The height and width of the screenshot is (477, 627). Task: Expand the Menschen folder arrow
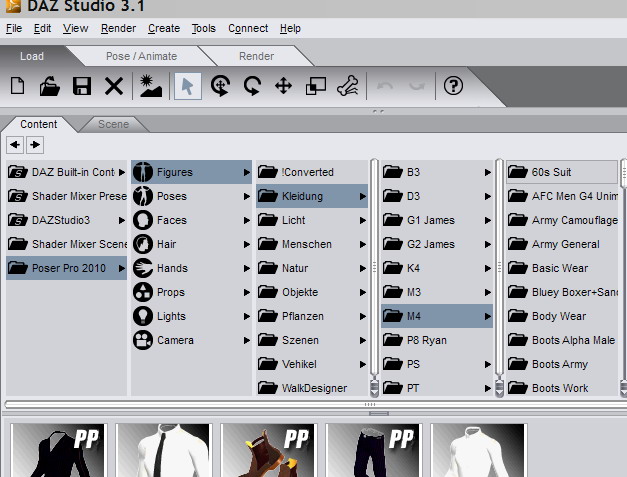363,244
